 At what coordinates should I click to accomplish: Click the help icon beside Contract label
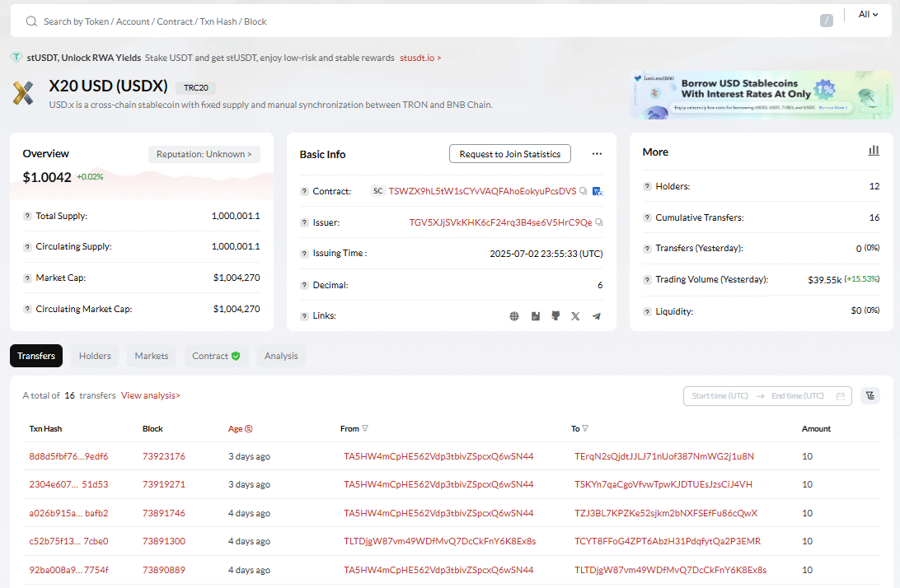(x=304, y=192)
